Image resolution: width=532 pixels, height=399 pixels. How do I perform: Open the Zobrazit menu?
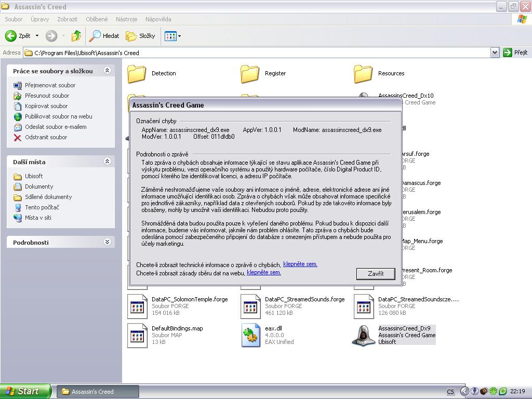pyautogui.click(x=67, y=19)
